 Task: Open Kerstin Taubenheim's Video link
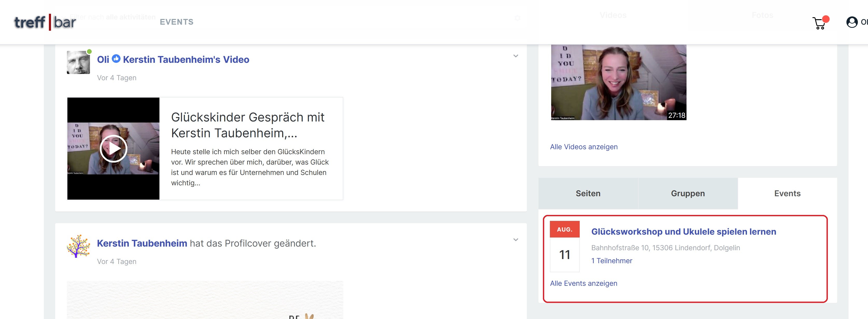click(186, 60)
